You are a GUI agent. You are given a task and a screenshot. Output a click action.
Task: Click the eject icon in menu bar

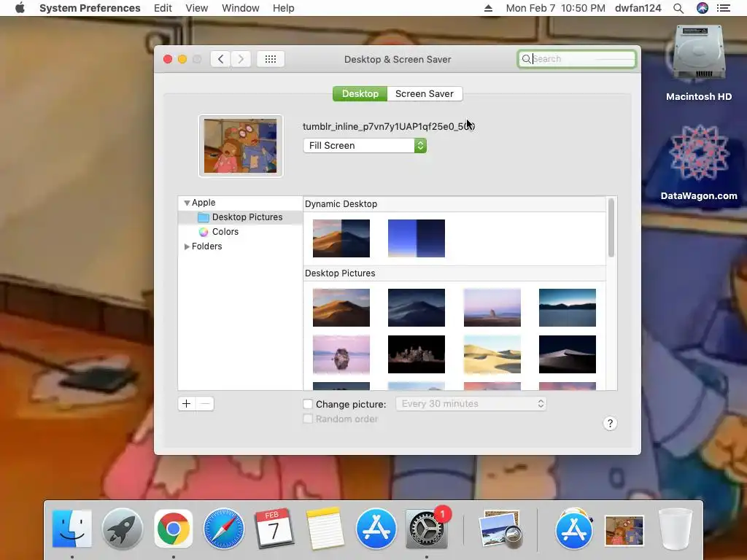[488, 8]
